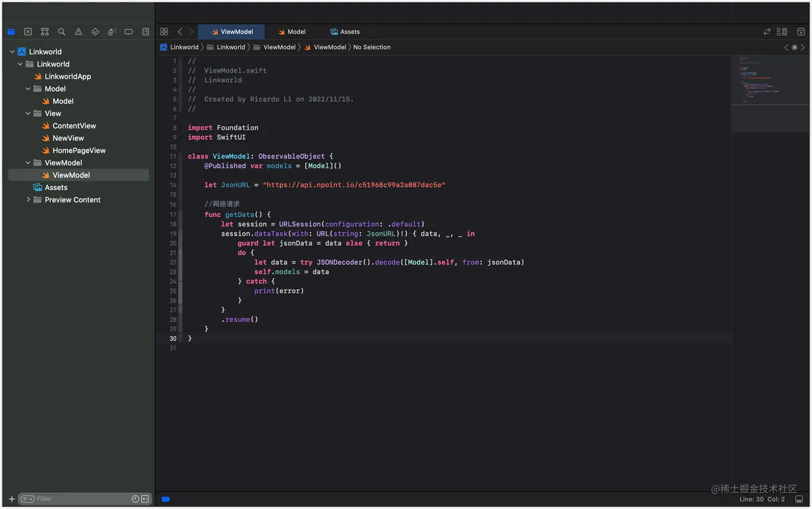This screenshot has height=509, width=812.
Task: Click Linkworld project in jump bar
Action: (179, 47)
